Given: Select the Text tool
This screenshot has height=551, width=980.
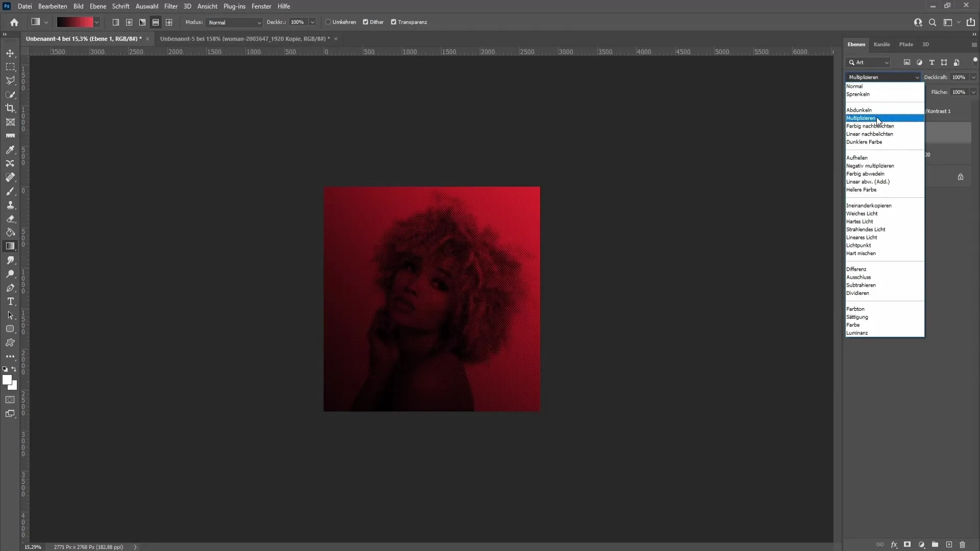Looking at the screenshot, I should click(10, 302).
